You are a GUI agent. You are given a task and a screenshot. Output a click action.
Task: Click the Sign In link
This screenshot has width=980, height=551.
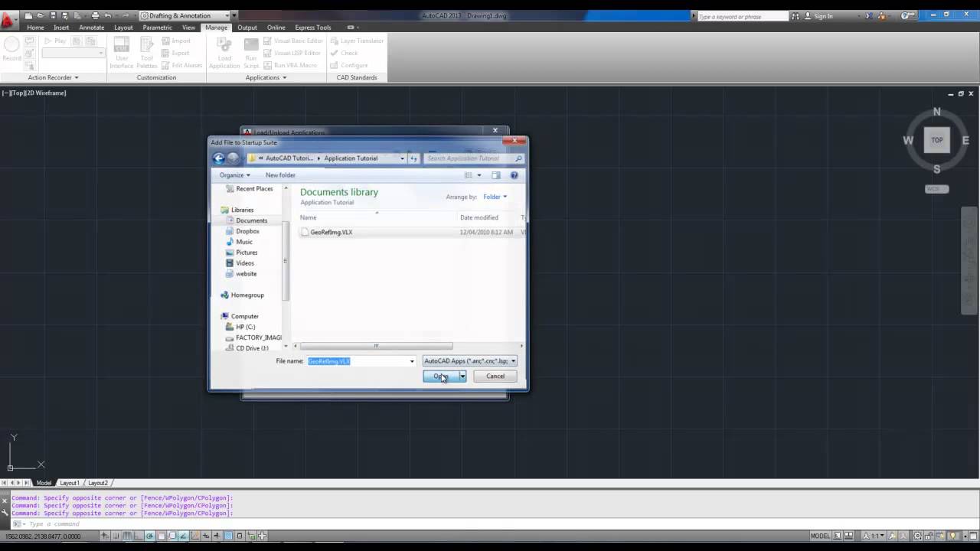tap(823, 16)
